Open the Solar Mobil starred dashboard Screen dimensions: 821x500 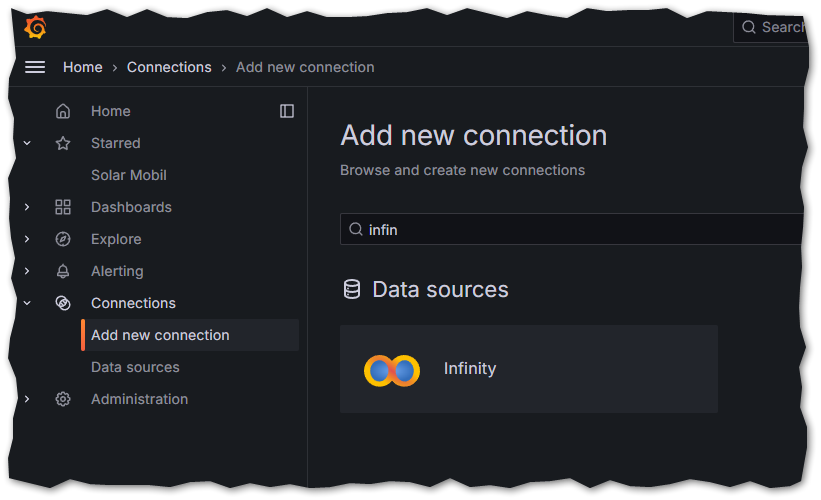tap(128, 175)
